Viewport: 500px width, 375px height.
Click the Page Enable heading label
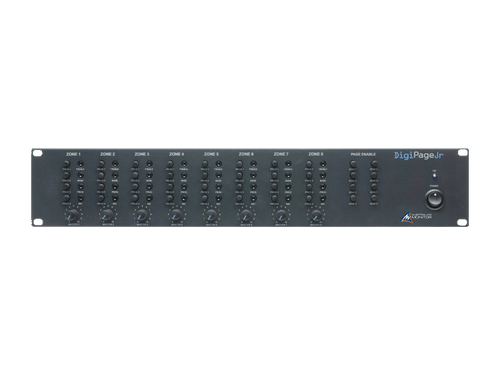[x=363, y=154]
